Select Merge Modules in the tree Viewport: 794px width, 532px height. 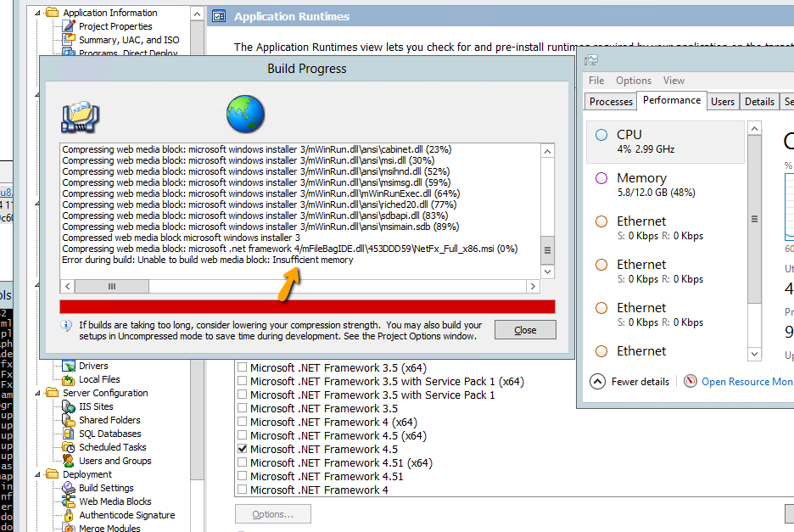click(109, 528)
